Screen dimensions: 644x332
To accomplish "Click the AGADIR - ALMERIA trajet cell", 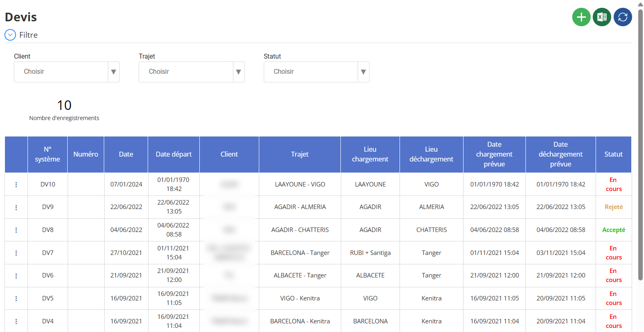I will tap(300, 207).
